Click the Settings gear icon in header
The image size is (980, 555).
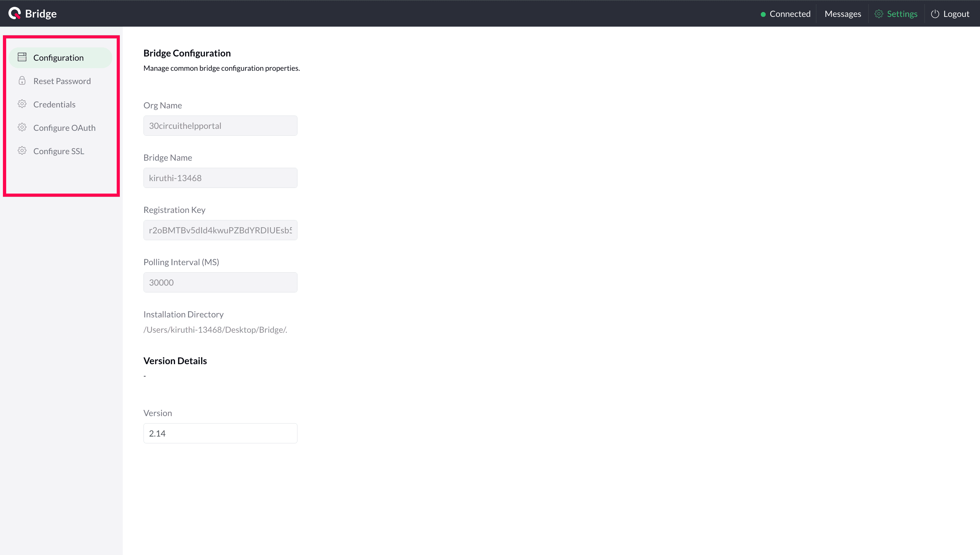point(879,14)
